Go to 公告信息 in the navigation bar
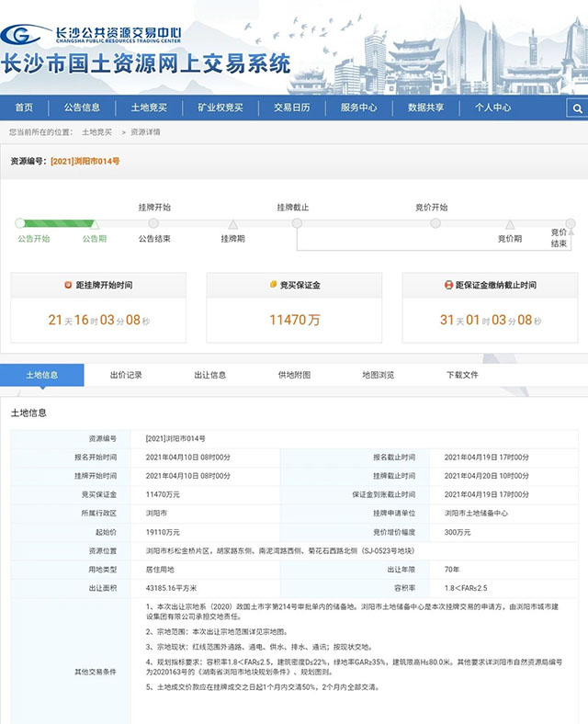 (x=82, y=107)
